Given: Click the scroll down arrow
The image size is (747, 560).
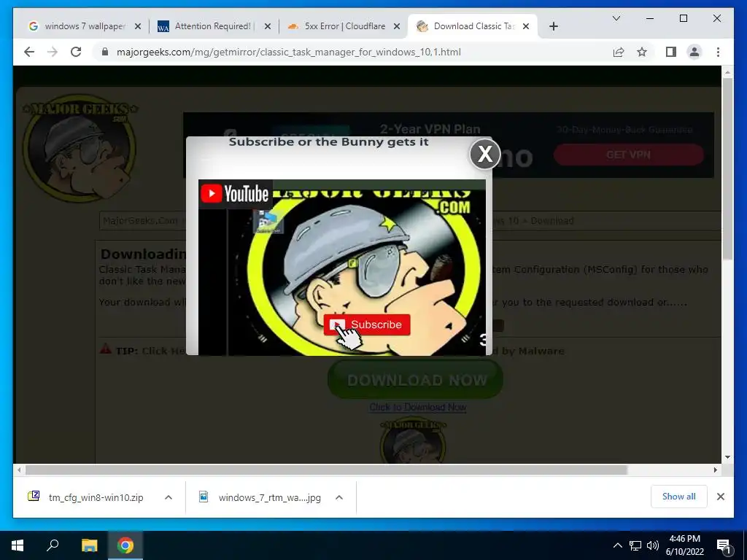Looking at the screenshot, I should click(727, 457).
